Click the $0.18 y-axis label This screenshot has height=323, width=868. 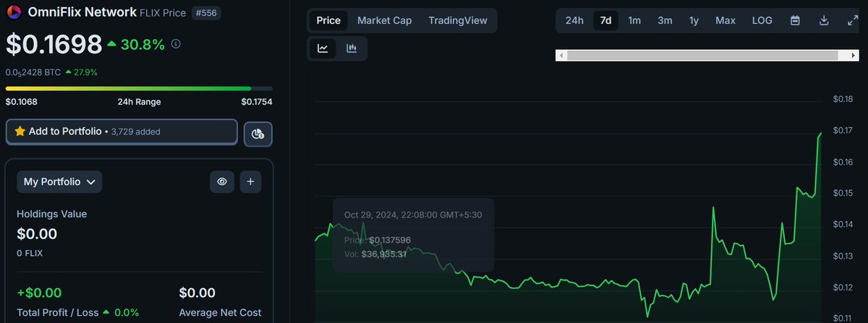point(843,99)
